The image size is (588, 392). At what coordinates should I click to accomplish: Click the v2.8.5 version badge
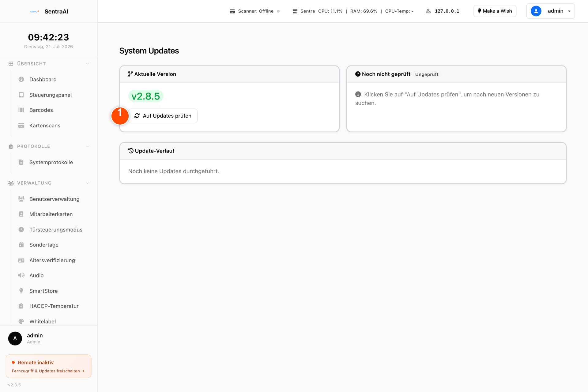[146, 96]
